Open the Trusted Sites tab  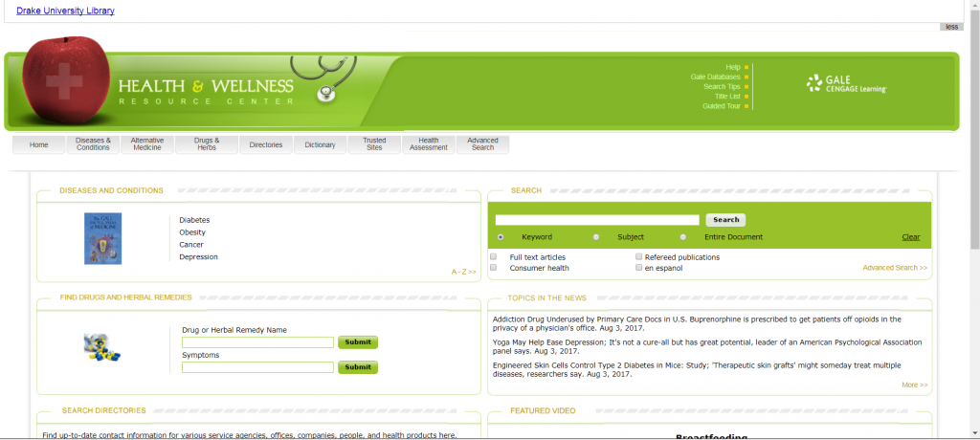tap(374, 144)
